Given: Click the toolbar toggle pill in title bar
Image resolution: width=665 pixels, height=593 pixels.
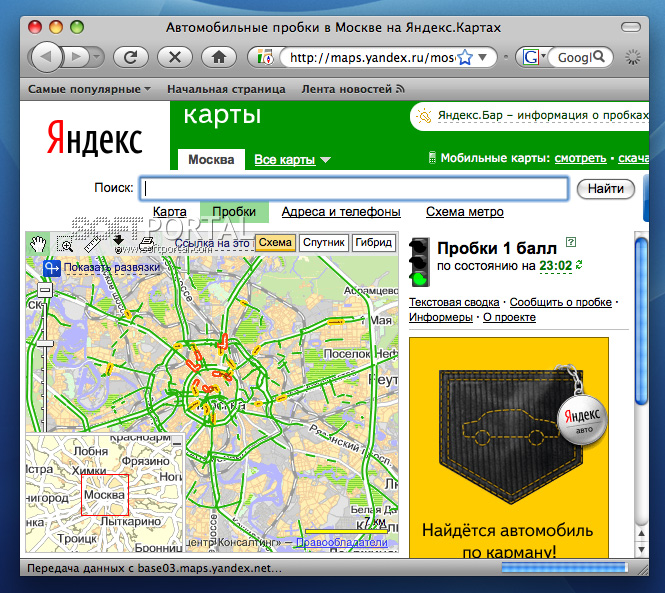Looking at the screenshot, I should tap(631, 27).
